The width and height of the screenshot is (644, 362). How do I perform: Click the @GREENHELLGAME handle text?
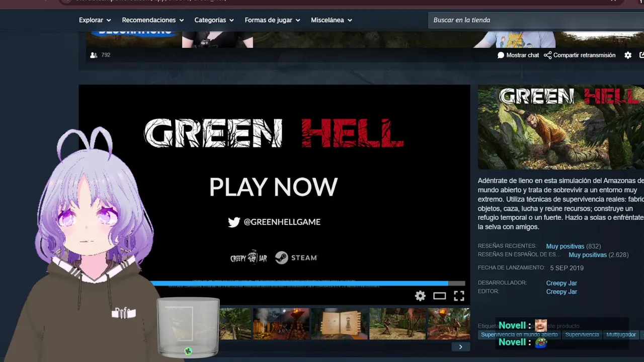(282, 222)
